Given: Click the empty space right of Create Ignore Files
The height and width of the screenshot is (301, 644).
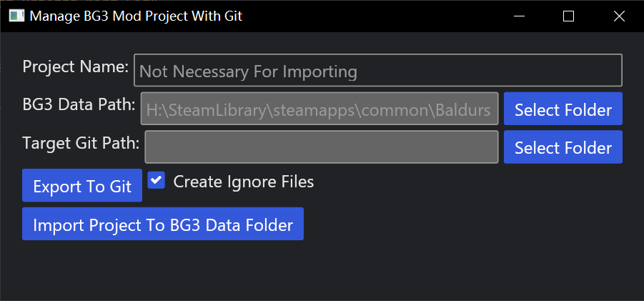Looking at the screenshot, I should point(465,182).
